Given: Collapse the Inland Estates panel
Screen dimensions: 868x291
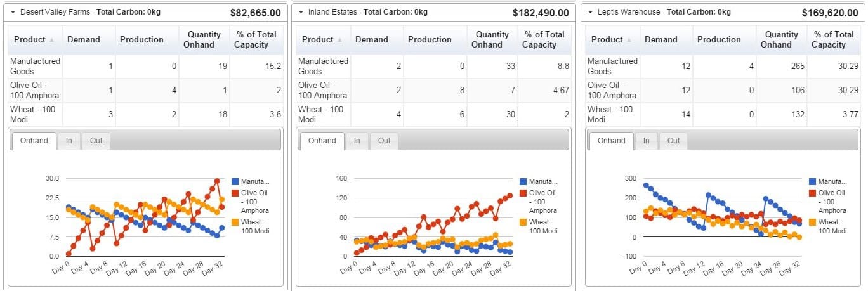Looking at the screenshot, I should [301, 12].
